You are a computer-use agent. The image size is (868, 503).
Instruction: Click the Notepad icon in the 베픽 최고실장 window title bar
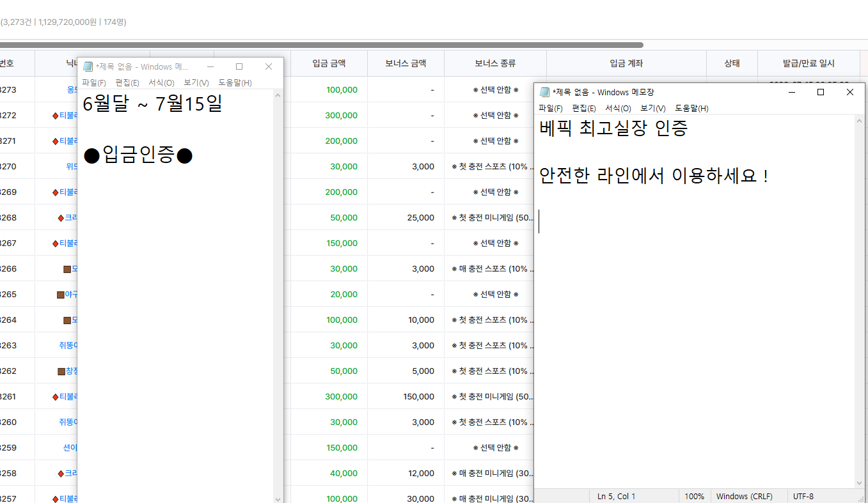[545, 92]
